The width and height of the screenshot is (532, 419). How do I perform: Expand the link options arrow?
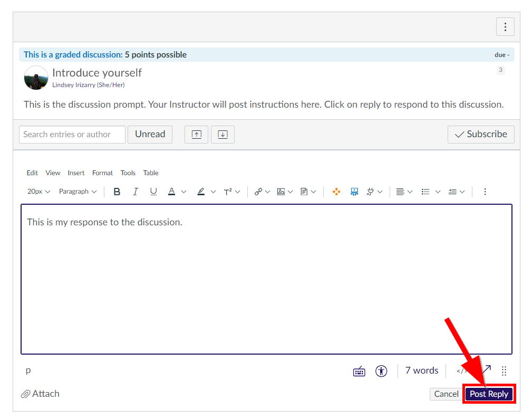[x=268, y=192]
